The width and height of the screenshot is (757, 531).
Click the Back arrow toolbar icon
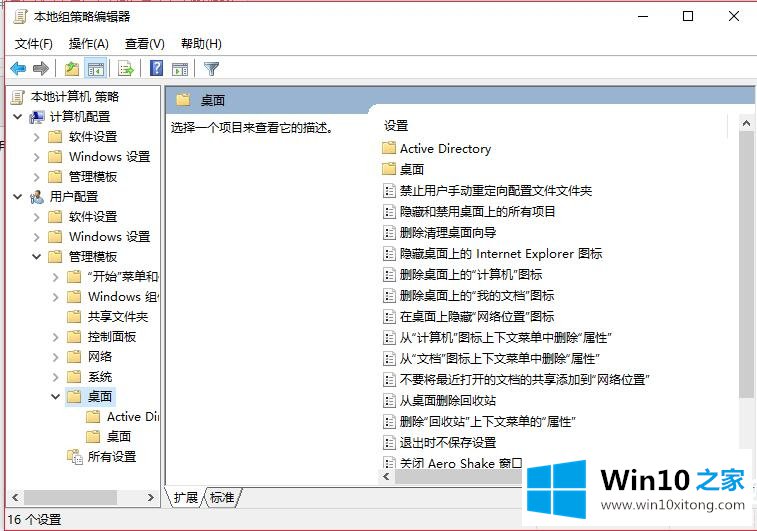[18, 69]
